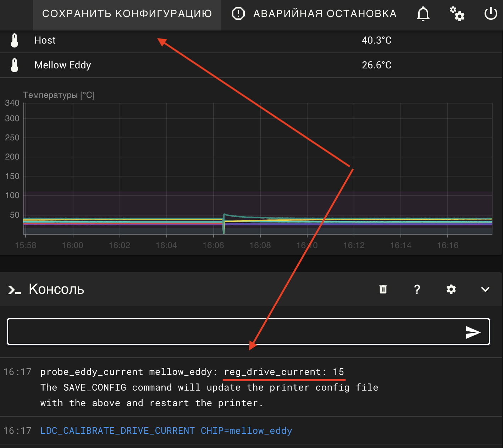Open console settings gear

451,289
